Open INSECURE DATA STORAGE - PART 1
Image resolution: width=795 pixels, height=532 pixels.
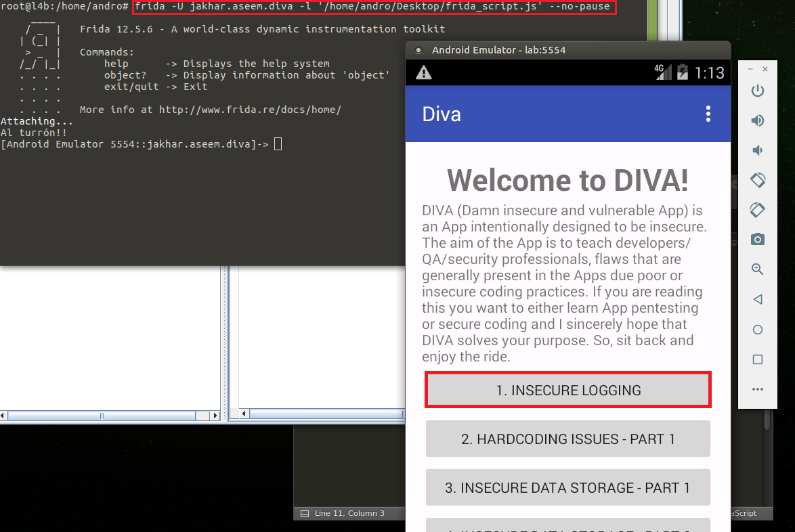pos(567,487)
